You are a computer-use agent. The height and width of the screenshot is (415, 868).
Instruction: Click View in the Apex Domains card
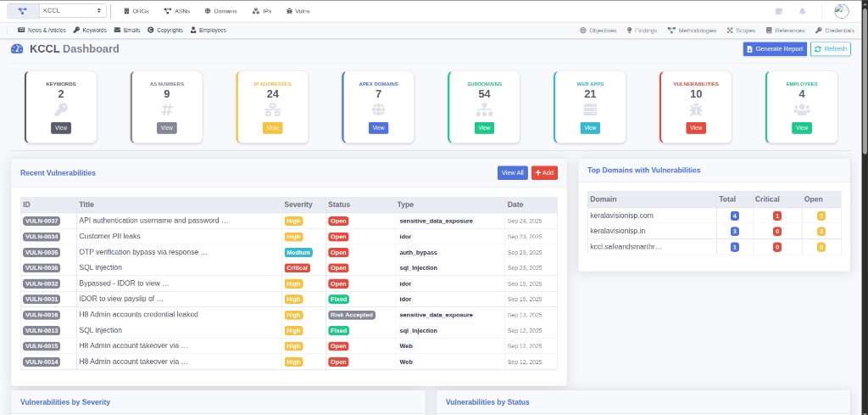pos(378,128)
